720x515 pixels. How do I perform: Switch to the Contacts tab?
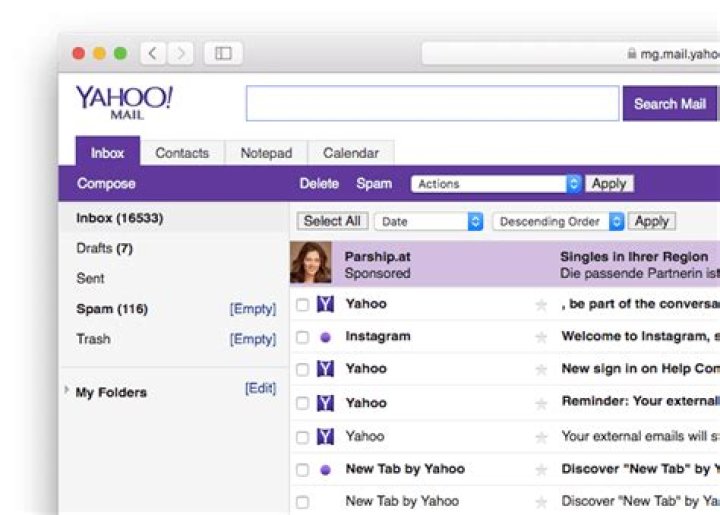pos(182,153)
